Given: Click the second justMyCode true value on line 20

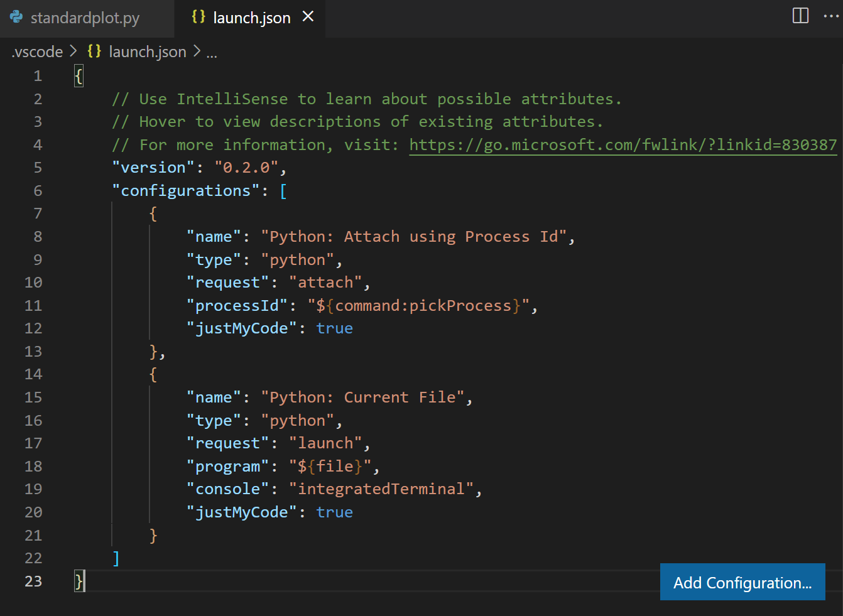Looking at the screenshot, I should [x=334, y=512].
